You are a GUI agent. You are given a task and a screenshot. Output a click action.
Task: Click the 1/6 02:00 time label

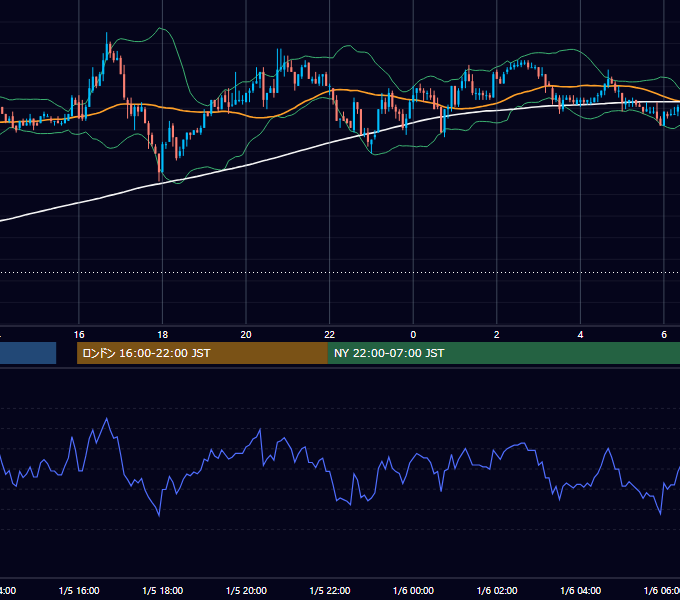point(497,590)
